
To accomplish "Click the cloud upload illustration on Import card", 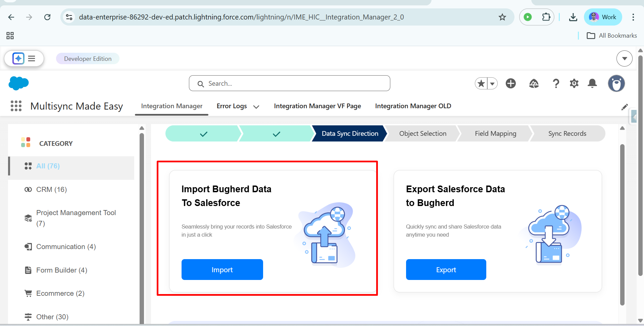I will click(x=325, y=235).
